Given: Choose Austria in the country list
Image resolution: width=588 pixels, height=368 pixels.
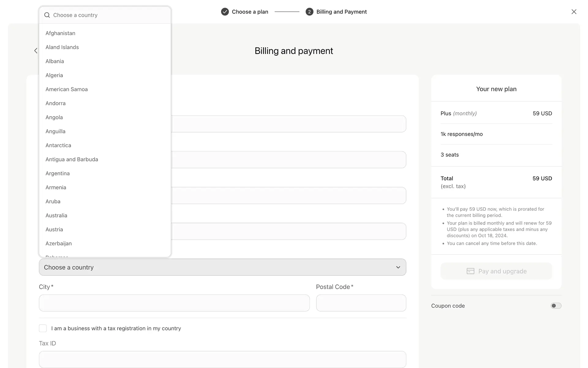Looking at the screenshot, I should pos(54,229).
